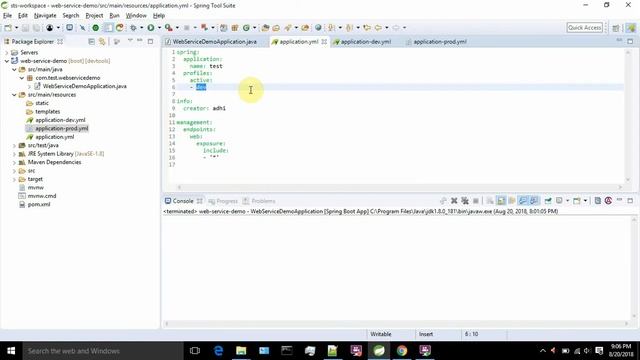Open the Run button dropdown arrow

(x=159, y=28)
